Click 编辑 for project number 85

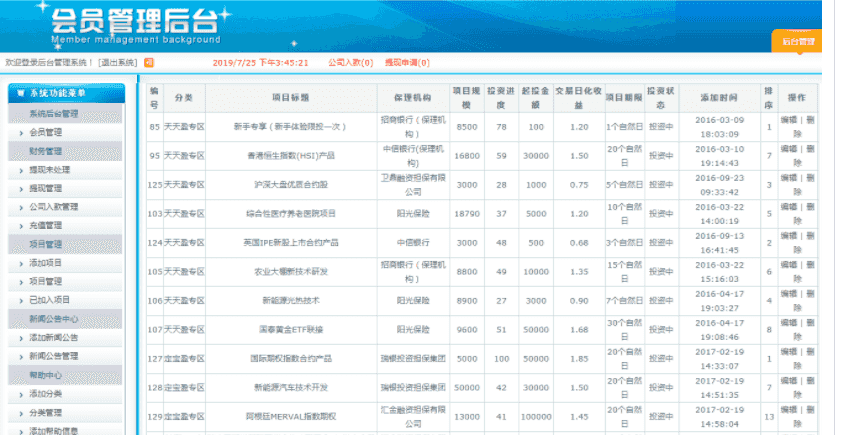click(x=788, y=120)
